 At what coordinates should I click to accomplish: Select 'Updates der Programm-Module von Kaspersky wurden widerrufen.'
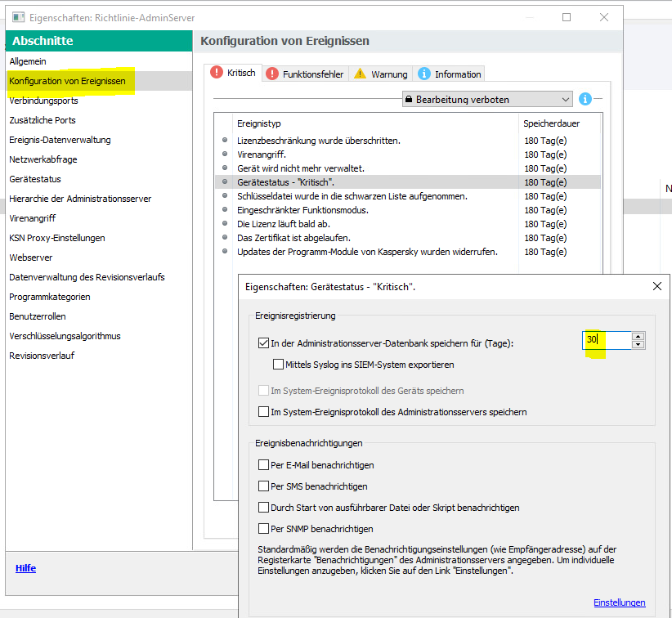click(408, 252)
